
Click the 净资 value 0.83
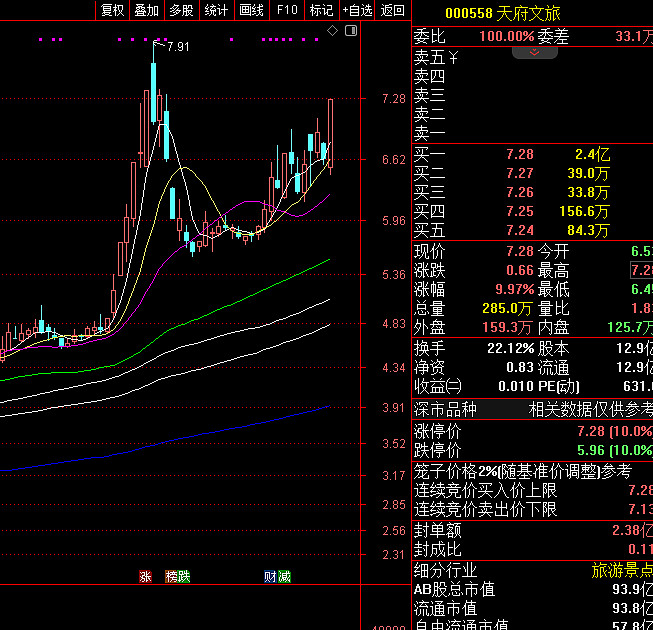click(520, 367)
